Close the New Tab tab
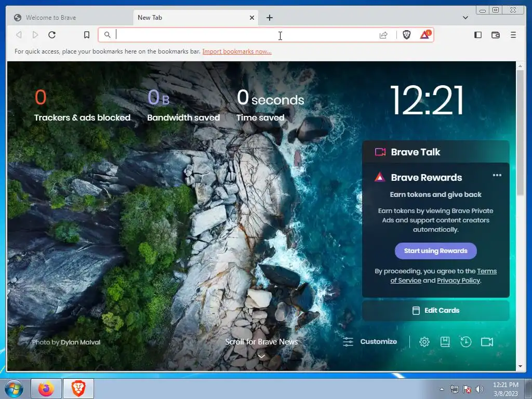532x399 pixels. click(252, 18)
